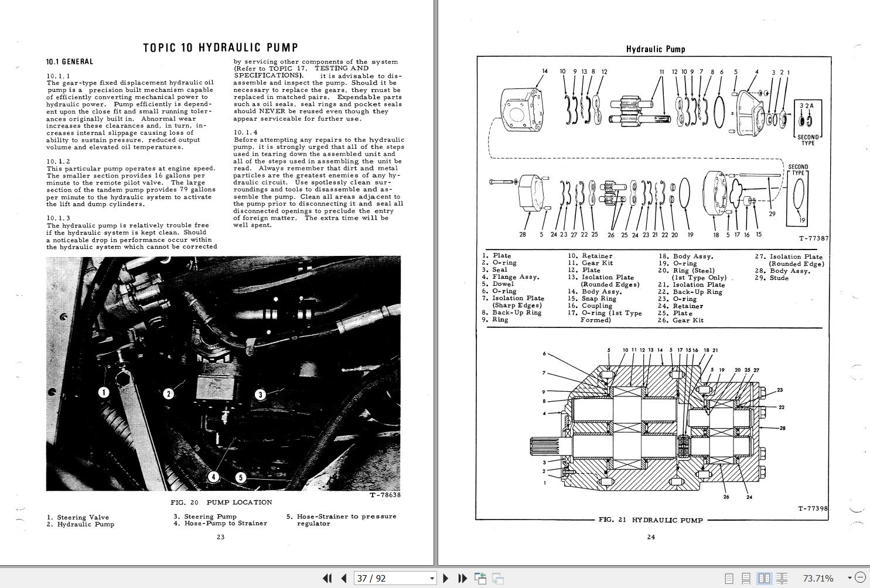Navigate back to the previous view
This screenshot has height=588, width=870.
coord(480,578)
